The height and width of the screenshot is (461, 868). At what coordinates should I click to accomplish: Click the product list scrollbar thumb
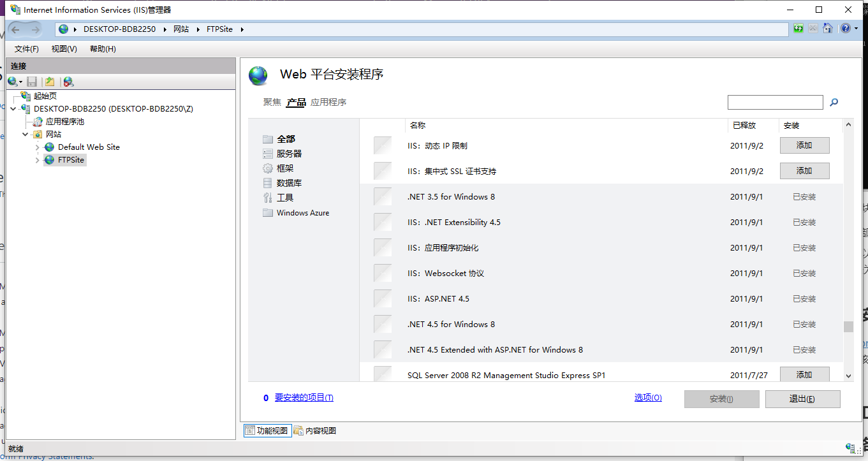click(848, 326)
